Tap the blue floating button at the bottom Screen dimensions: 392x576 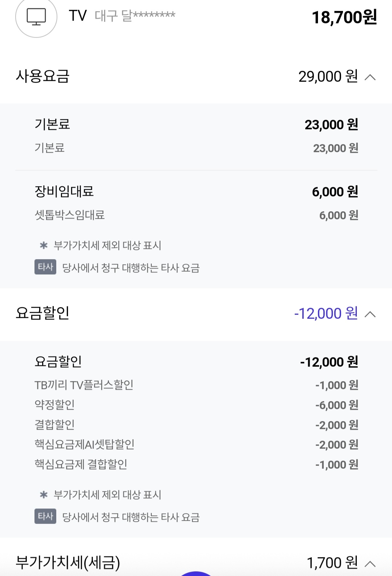click(x=196, y=573)
